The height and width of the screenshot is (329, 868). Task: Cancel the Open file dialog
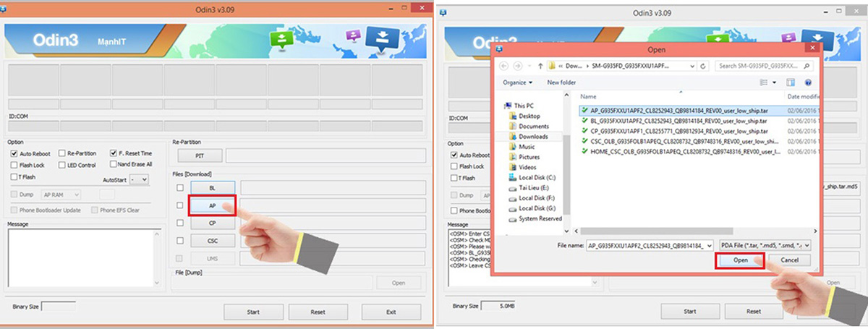point(789,260)
